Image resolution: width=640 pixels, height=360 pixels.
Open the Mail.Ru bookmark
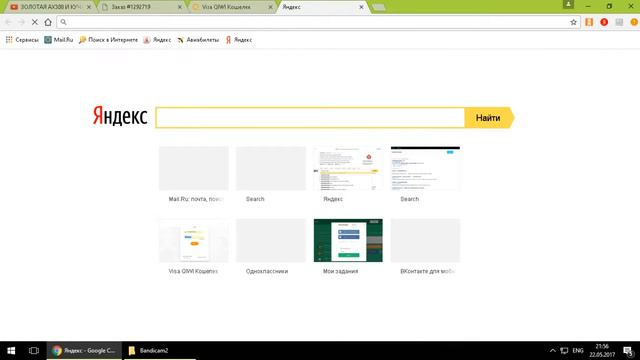(59, 40)
